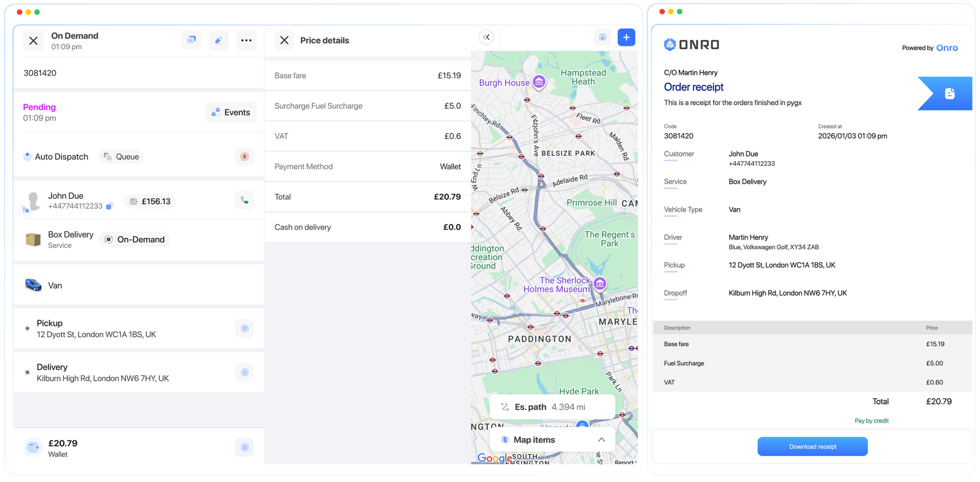Select the On-Demand service tag

[134, 239]
